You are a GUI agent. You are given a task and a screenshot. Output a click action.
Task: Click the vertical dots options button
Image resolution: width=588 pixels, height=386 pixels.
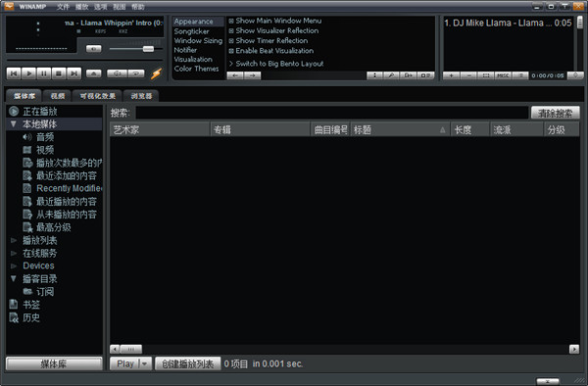pos(374,75)
